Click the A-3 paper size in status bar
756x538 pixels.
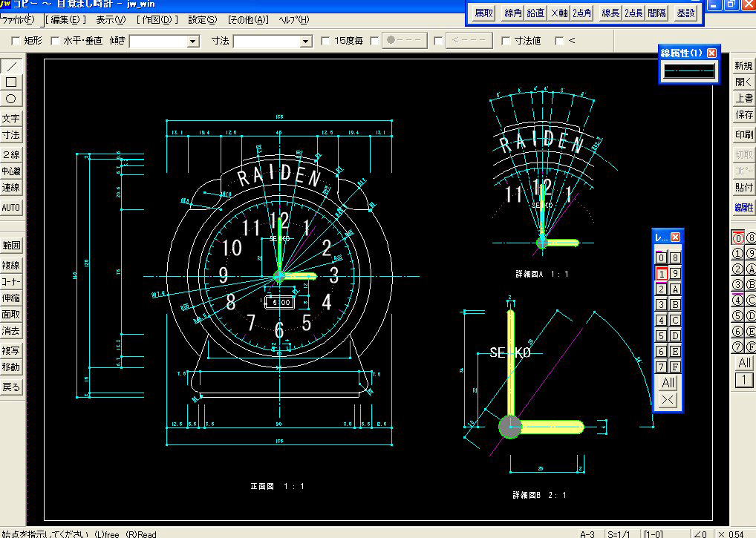coord(587,534)
